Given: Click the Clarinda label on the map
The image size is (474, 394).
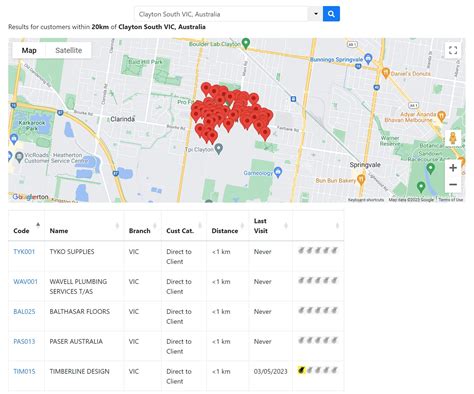Looking at the screenshot, I should click(123, 119).
